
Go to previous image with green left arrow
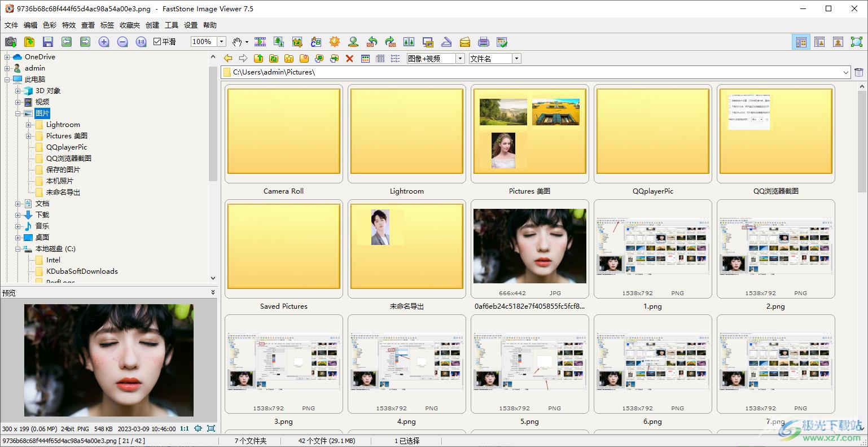pyautogui.click(x=67, y=42)
